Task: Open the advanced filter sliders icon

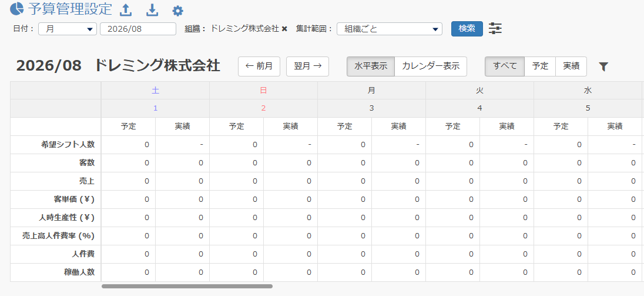Action: point(495,28)
